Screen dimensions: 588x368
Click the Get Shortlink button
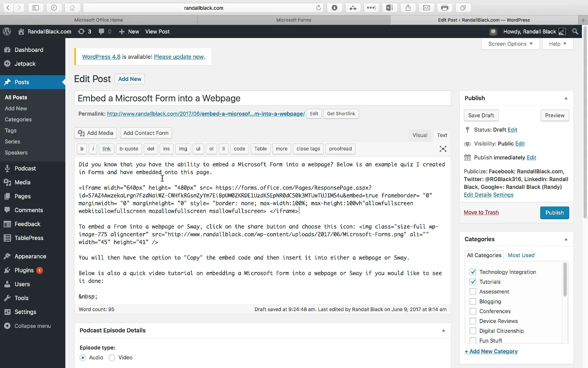tap(341, 114)
